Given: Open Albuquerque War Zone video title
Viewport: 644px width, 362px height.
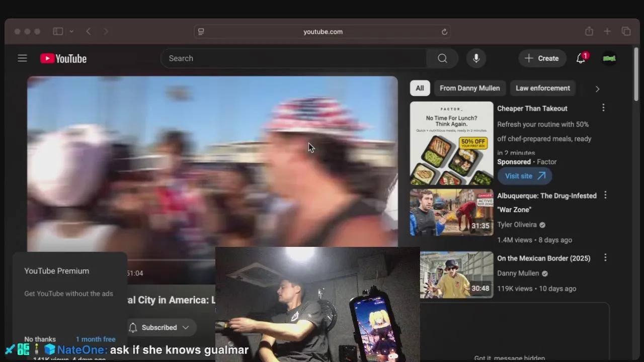Looking at the screenshot, I should 547,203.
